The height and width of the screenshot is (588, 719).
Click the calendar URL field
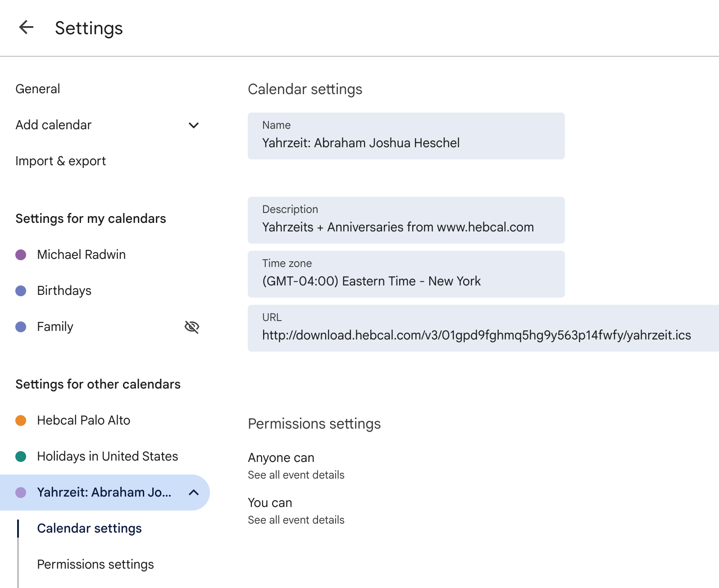[x=483, y=328]
